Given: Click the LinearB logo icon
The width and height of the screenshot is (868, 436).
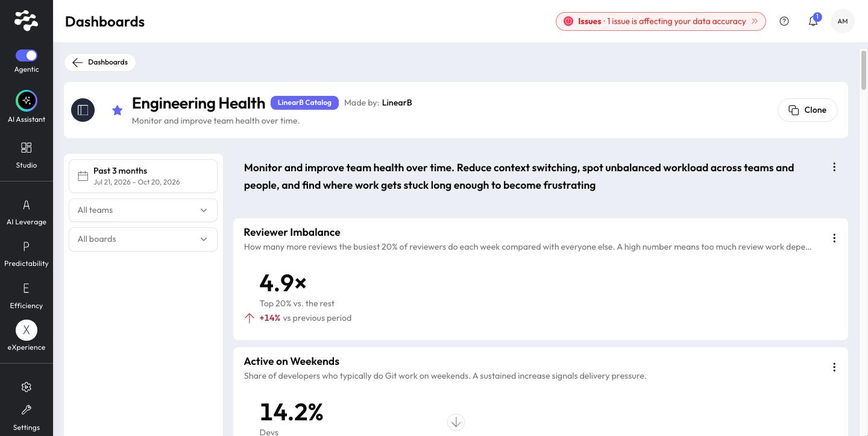Looking at the screenshot, I should click(27, 21).
